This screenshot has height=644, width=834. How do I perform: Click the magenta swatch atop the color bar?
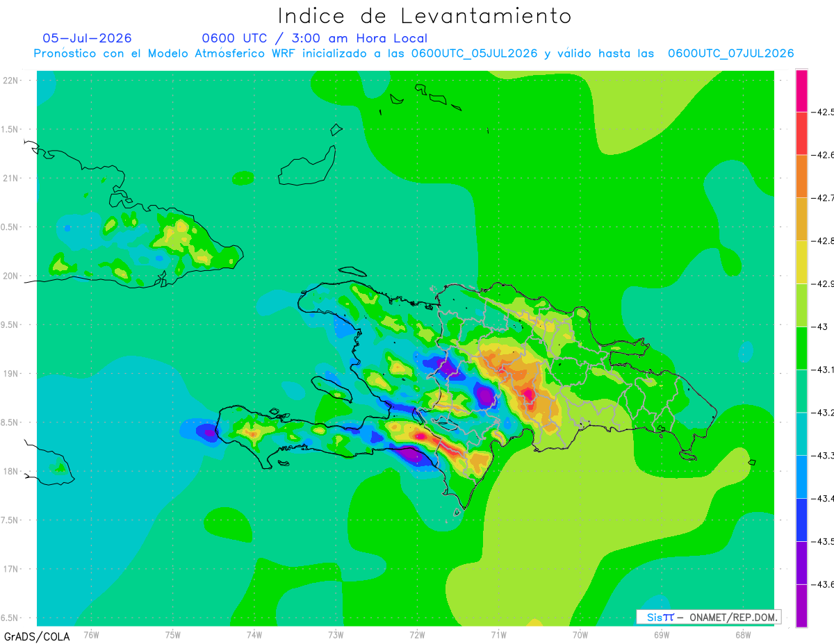click(x=801, y=90)
